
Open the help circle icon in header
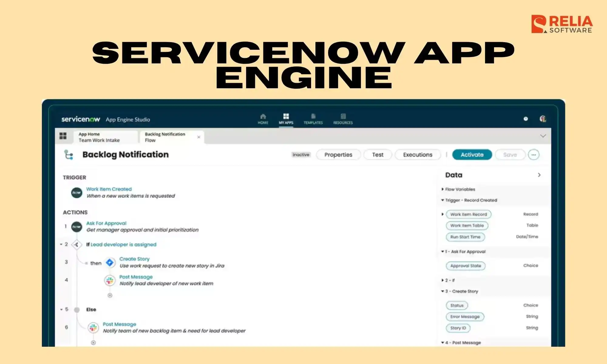tap(526, 119)
